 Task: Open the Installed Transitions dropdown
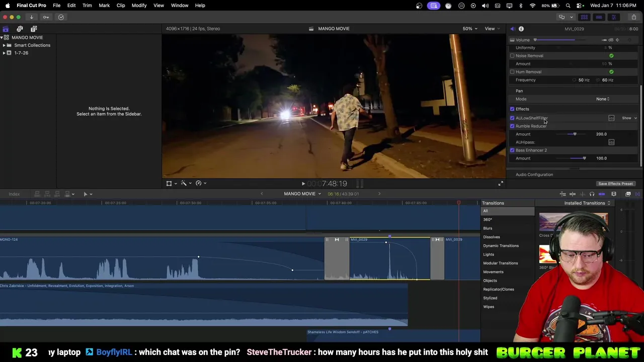point(587,203)
